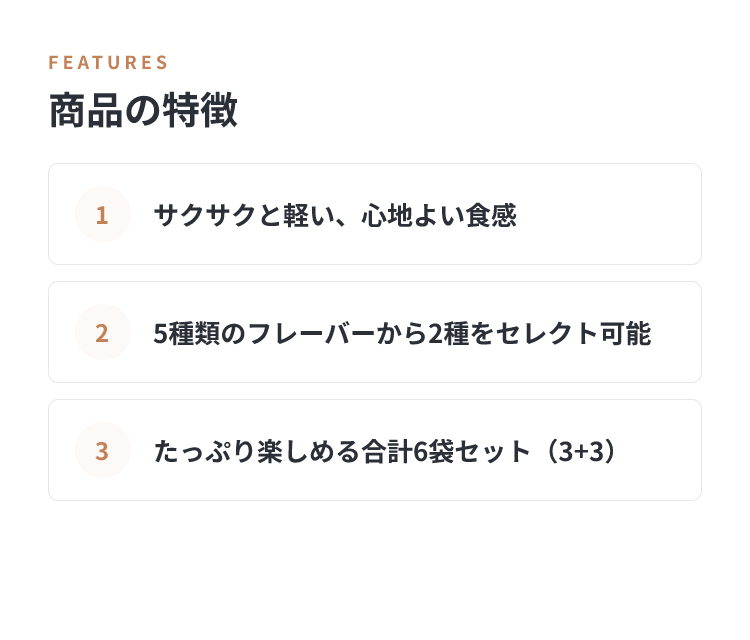The height and width of the screenshot is (640, 750).
Task: Select the FEATURES section label
Action: pyautogui.click(x=108, y=63)
